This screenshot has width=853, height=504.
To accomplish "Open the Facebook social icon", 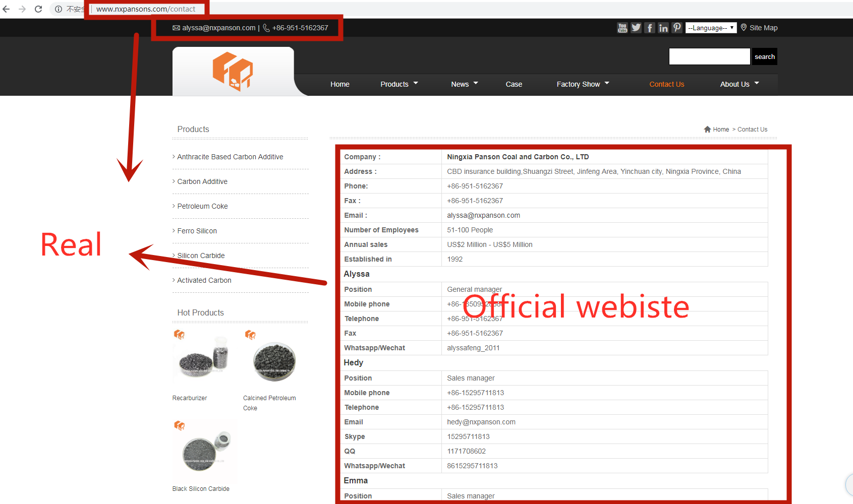I will point(650,28).
